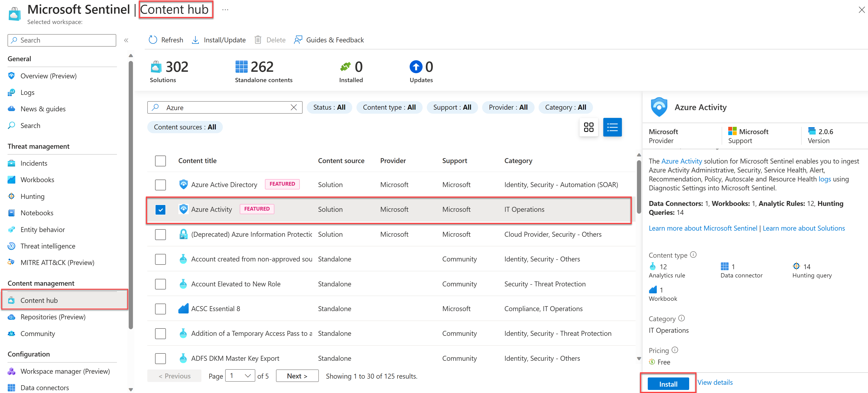Click the Analytics rule flask icon
The height and width of the screenshot is (393, 868).
click(x=652, y=266)
